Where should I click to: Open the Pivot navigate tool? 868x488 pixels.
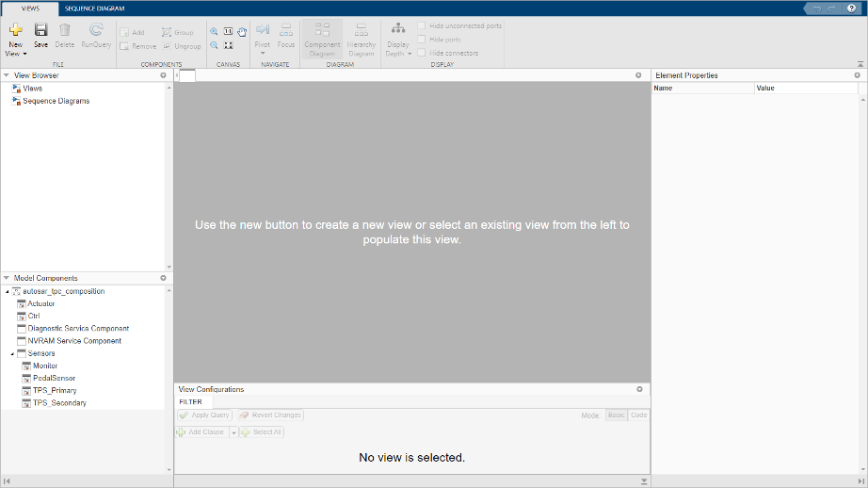(263, 38)
